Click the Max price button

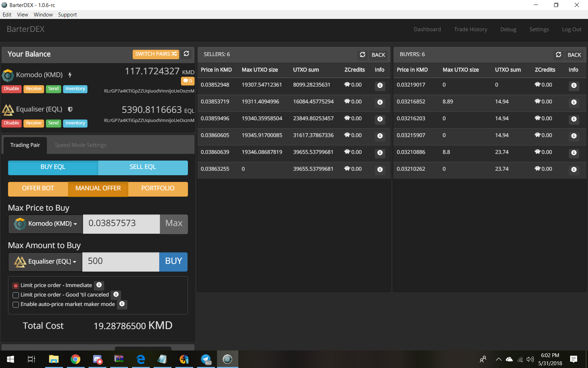coord(174,224)
